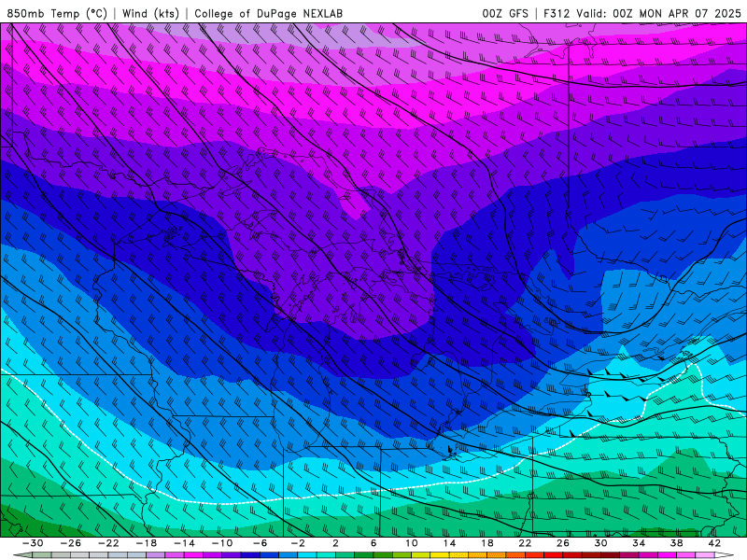Click the "00Z GFS" model run label
The height and width of the screenshot is (560, 747).
(x=505, y=13)
